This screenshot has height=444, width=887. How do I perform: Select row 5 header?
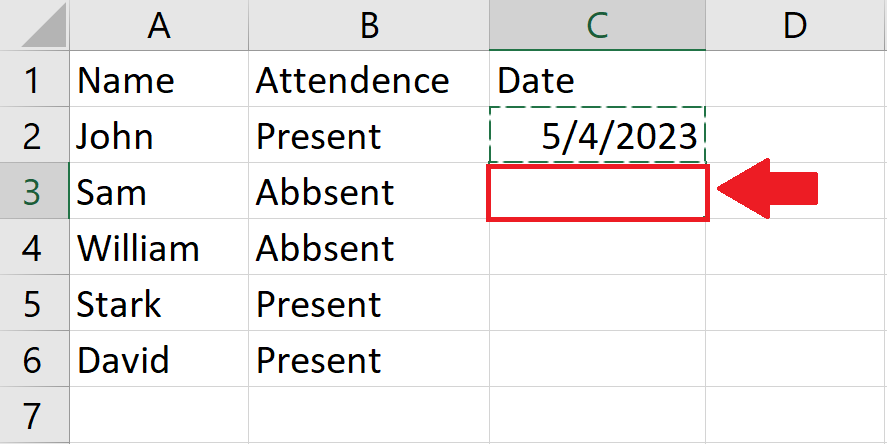coord(35,303)
